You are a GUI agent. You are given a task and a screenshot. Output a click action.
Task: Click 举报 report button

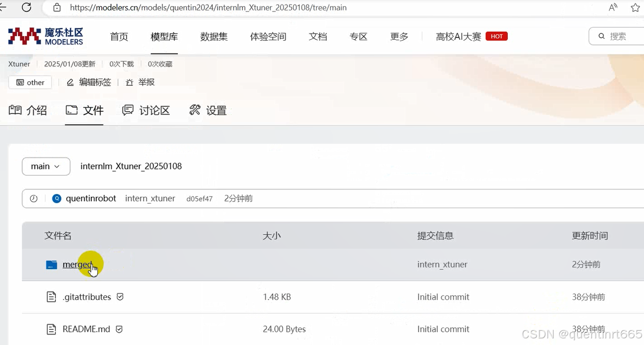click(140, 82)
